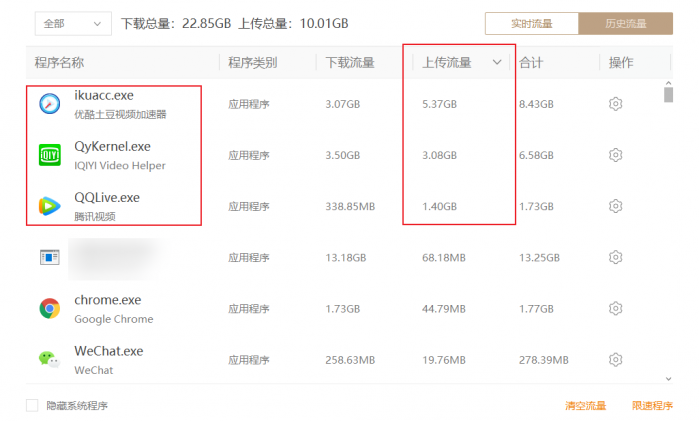Select the 历史流量 tab

626,23
